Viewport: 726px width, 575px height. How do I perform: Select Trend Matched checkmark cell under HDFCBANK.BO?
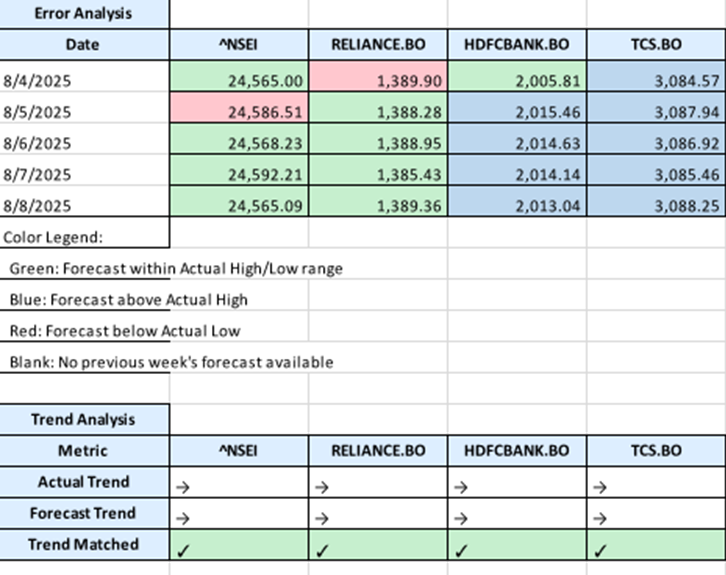tap(517, 544)
